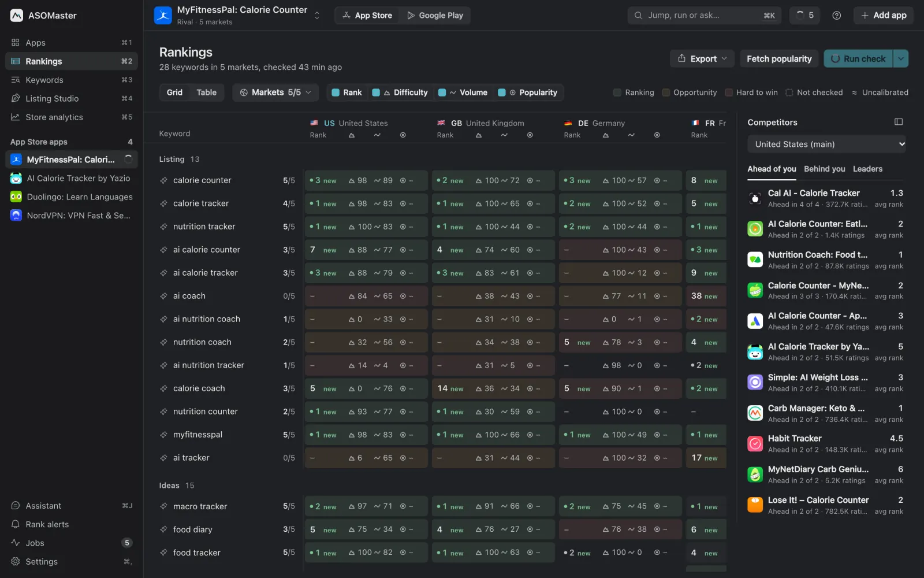Expand the Markets 5/5 dropdown
This screenshot has height=578, width=924.
pyautogui.click(x=275, y=92)
